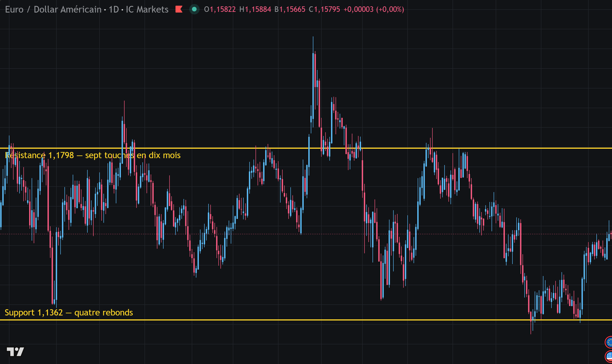Click the green market status dot
612x364 pixels.
(x=194, y=9)
